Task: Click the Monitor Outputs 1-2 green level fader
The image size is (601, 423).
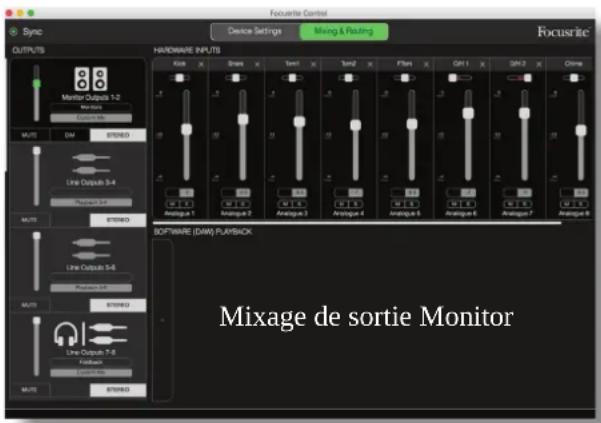Action: [x=36, y=84]
